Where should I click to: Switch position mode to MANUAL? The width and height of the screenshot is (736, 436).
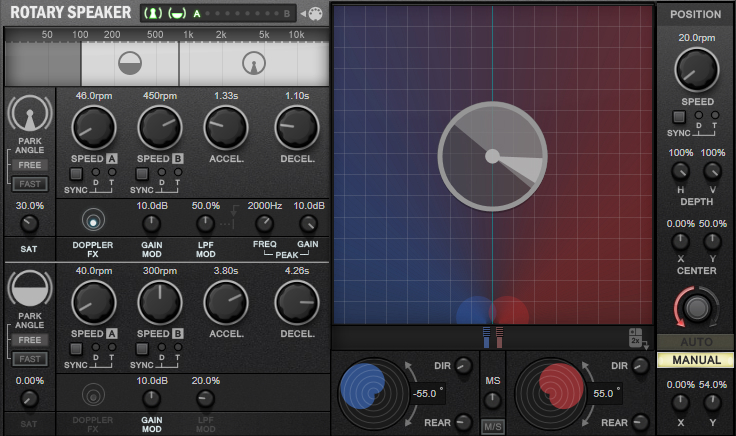click(695, 360)
